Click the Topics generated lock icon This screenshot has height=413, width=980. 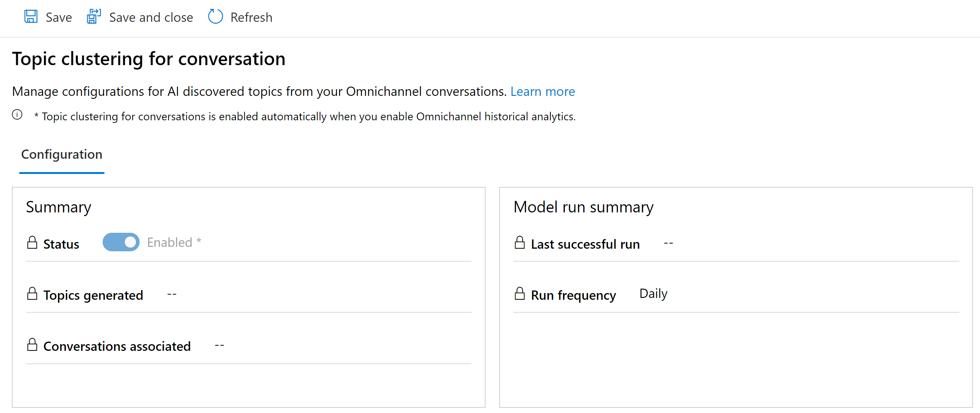point(31,294)
